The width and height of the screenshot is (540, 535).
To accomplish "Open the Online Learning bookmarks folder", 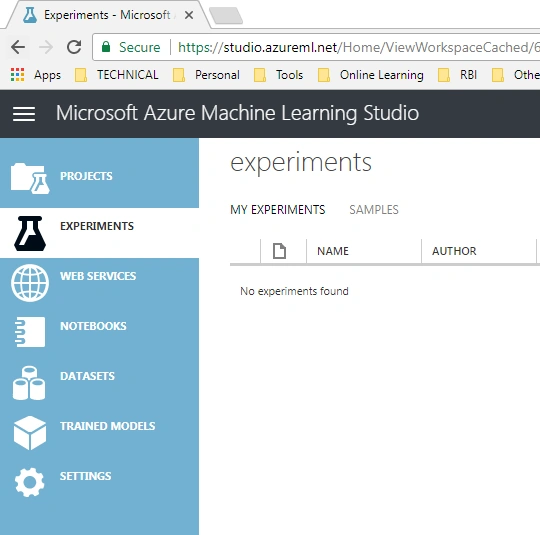I will (x=371, y=75).
